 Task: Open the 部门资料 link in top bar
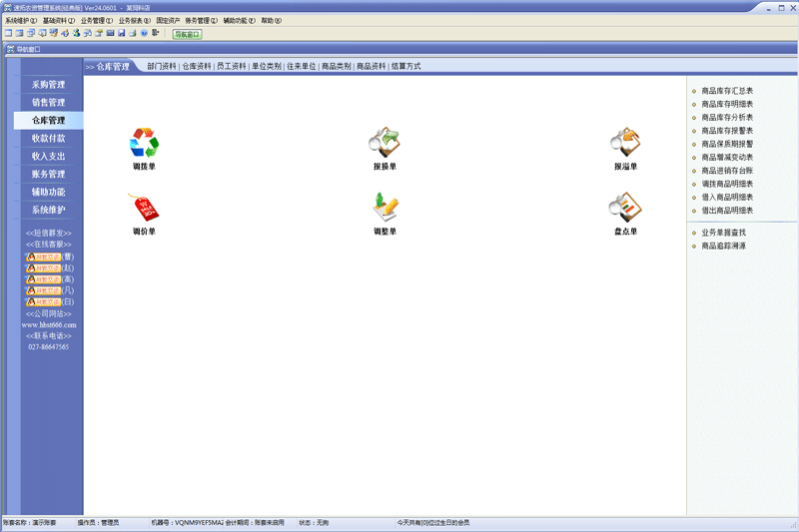coord(162,66)
